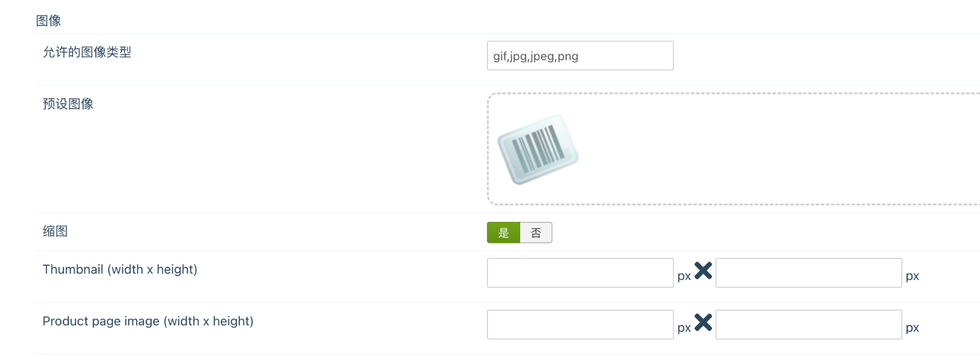Focus the allowed image types field
The height and width of the screenshot is (356, 980).
tap(580, 56)
